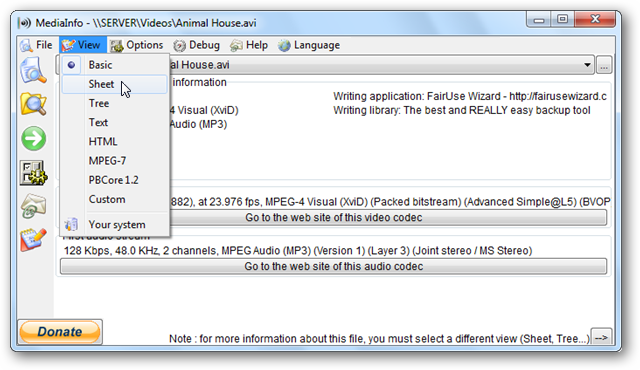The height and width of the screenshot is (370, 640).
Task: Switch to Tree view
Action: tap(114, 103)
